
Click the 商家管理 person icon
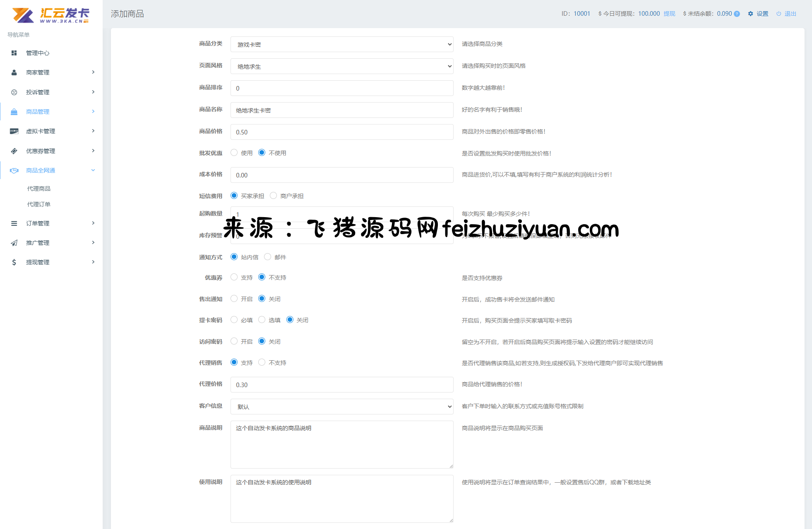click(x=14, y=72)
